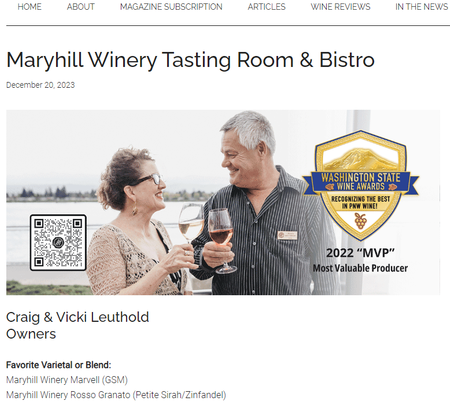Screen dimensions: 450x419
Task: Click the Craig & Vicki Leuthold heading
Action: [x=77, y=317]
